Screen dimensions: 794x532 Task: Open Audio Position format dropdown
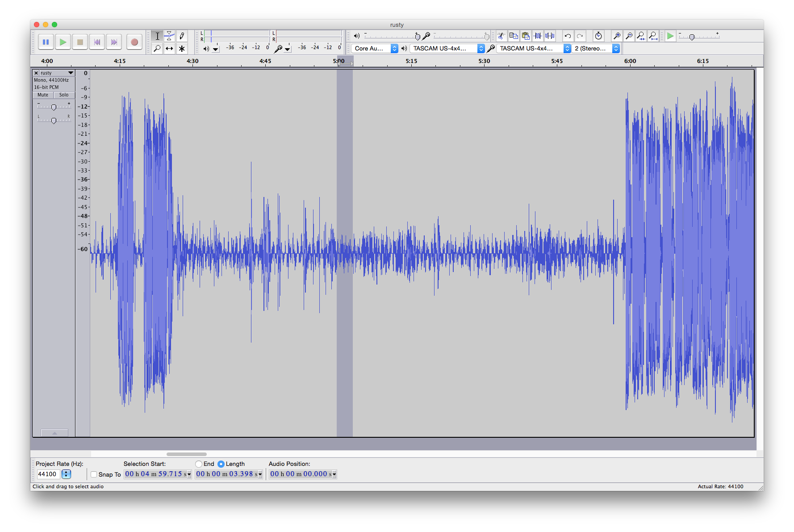[x=334, y=474]
